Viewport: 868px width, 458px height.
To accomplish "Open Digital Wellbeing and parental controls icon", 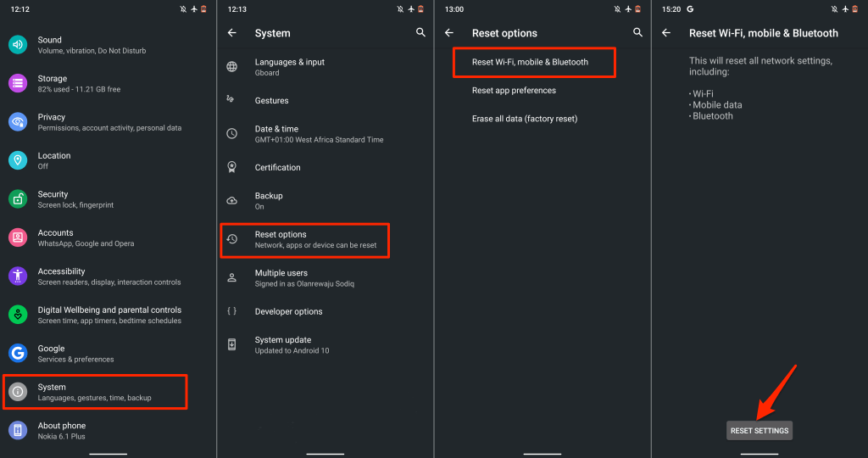I will [18, 315].
